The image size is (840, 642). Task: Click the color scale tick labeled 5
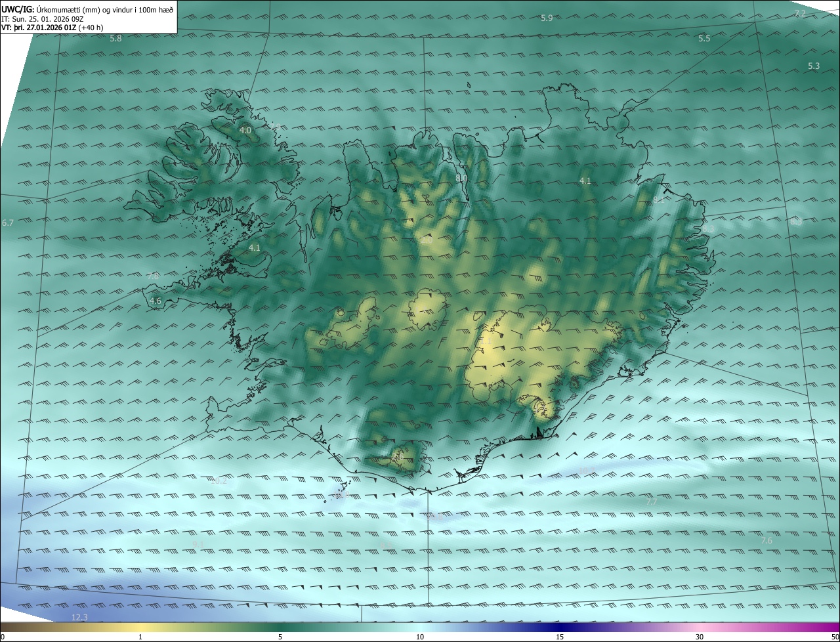pos(280,637)
